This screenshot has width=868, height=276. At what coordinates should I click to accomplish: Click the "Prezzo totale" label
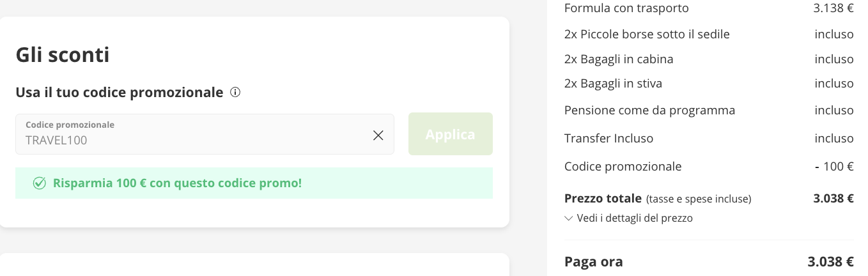point(603,199)
